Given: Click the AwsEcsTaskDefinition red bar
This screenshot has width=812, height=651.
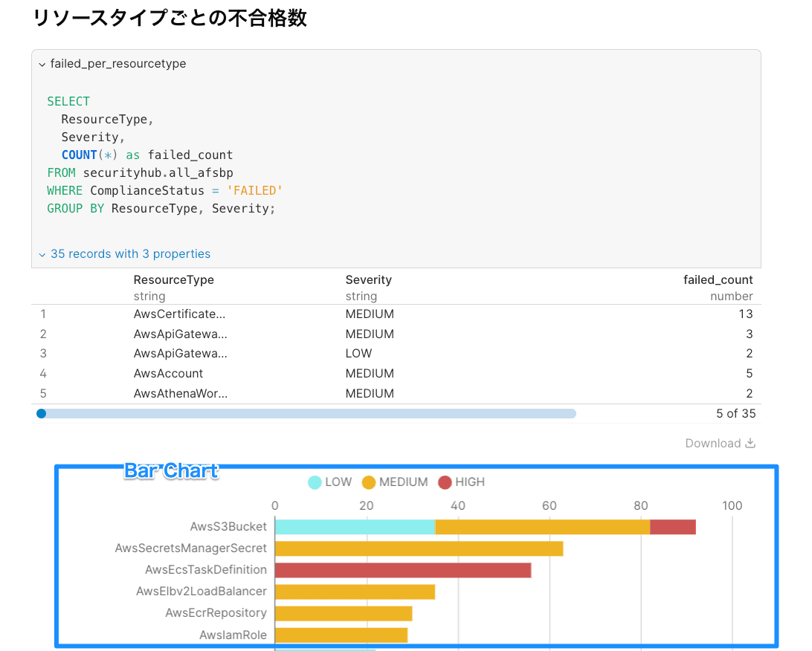Looking at the screenshot, I should pyautogui.click(x=403, y=570).
